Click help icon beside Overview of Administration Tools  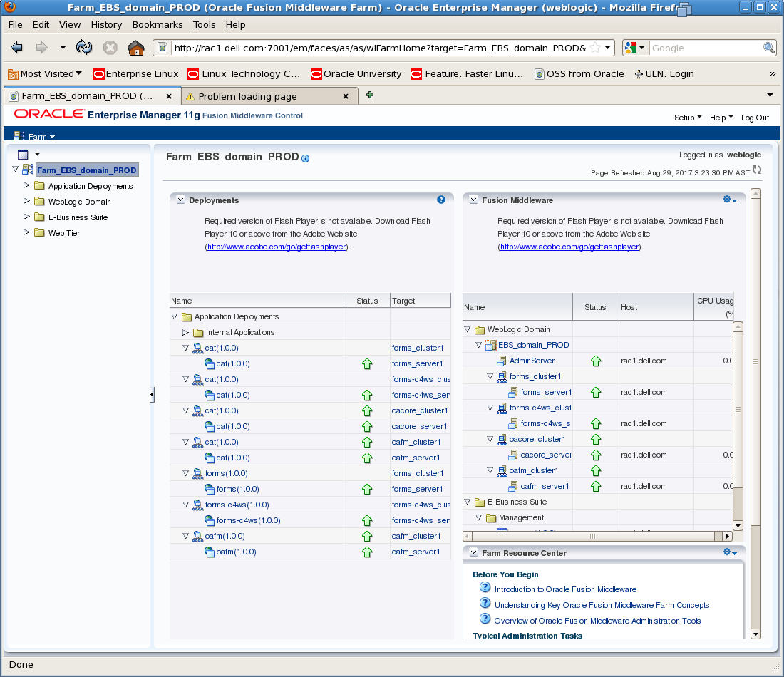[485, 619]
